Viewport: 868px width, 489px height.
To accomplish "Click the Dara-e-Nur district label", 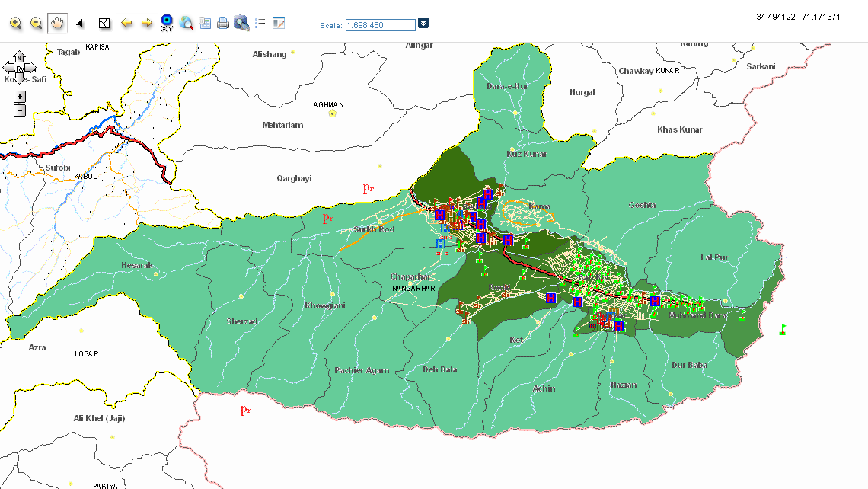I will (507, 86).
